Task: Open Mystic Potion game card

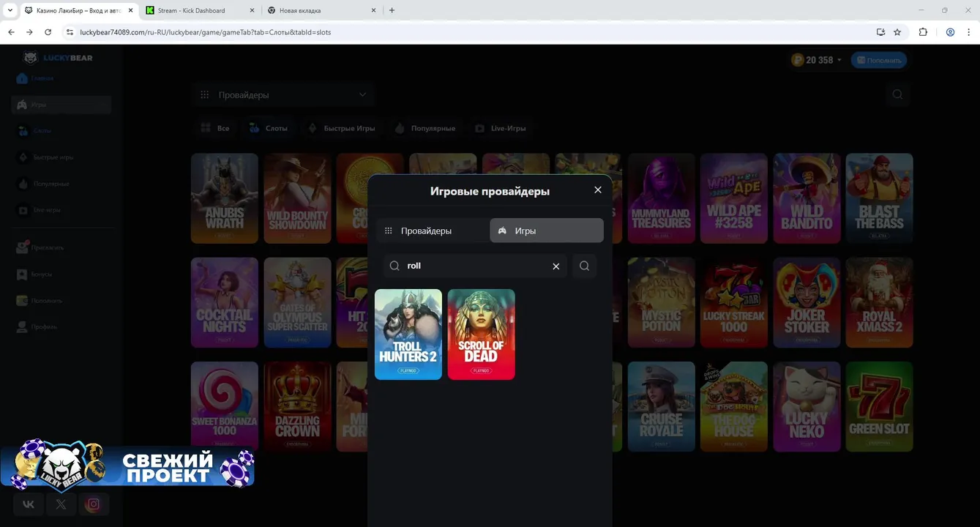Action: click(x=661, y=302)
